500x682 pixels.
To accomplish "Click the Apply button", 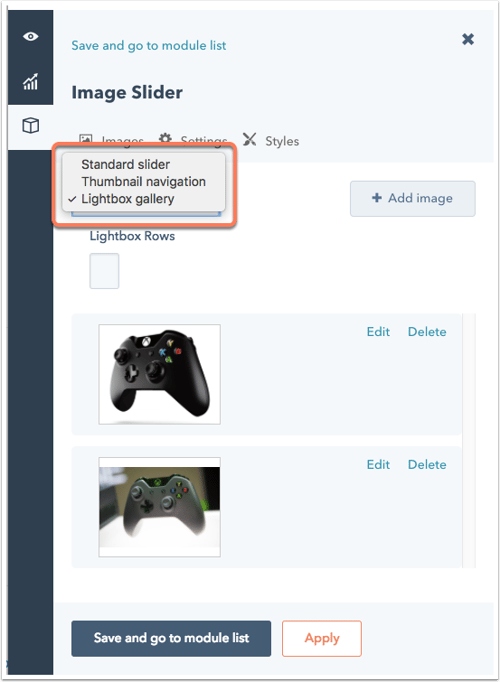I will click(322, 638).
